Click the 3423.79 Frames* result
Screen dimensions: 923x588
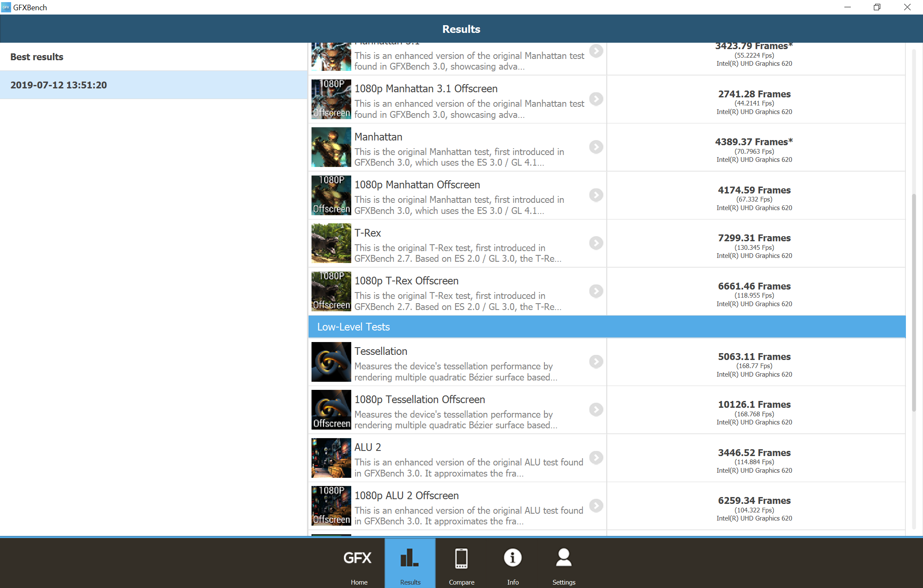point(754,46)
